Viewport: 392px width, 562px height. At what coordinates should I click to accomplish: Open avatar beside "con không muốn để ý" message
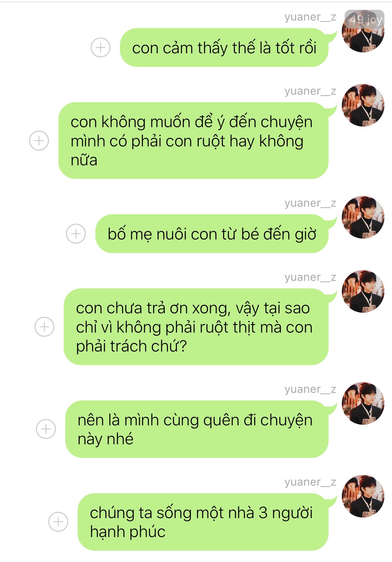363,105
